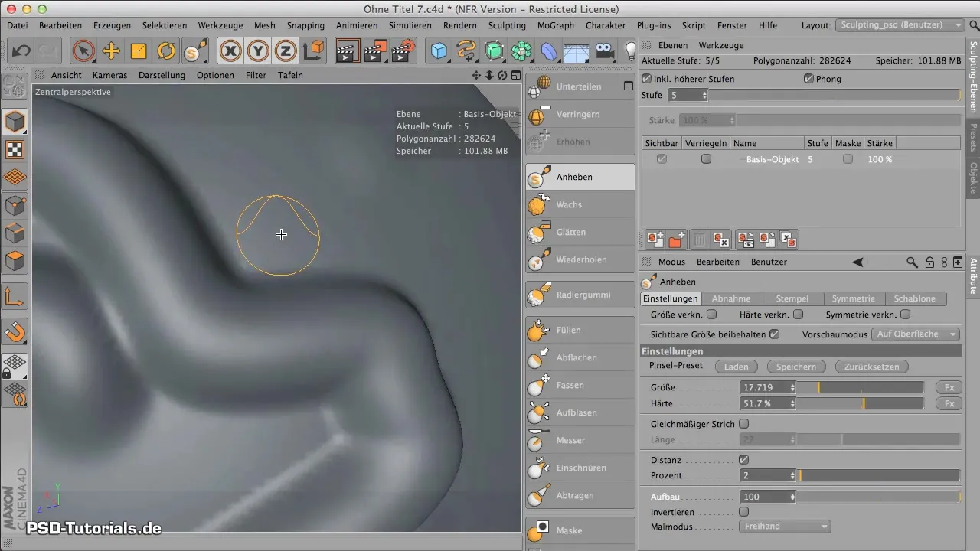Select the Einschnüren pinch brush
Viewport: 980px width, 551px height.
tap(580, 468)
